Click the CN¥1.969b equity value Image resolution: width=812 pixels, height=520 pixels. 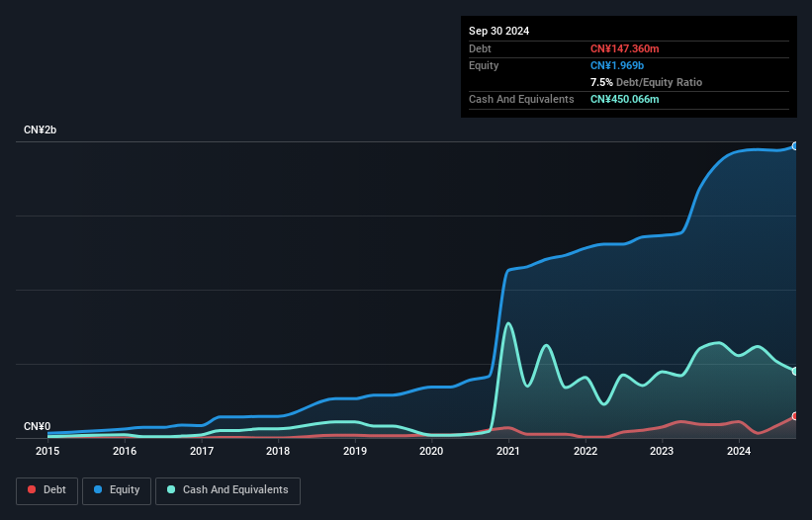(617, 65)
